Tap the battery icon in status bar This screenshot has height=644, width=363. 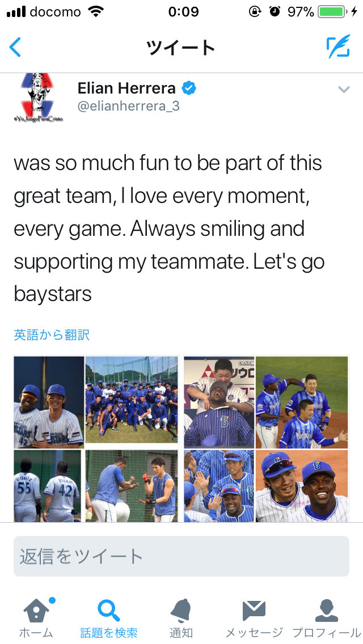[x=332, y=12]
